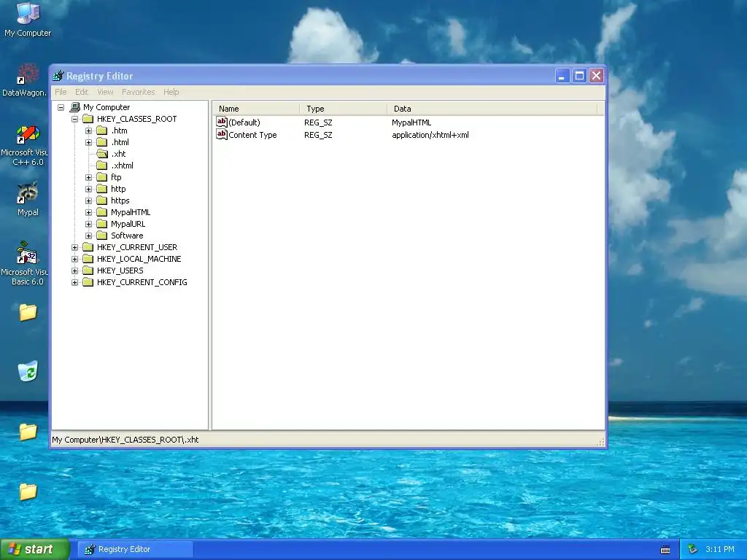Open the View menu
This screenshot has height=560, width=747.
point(105,92)
